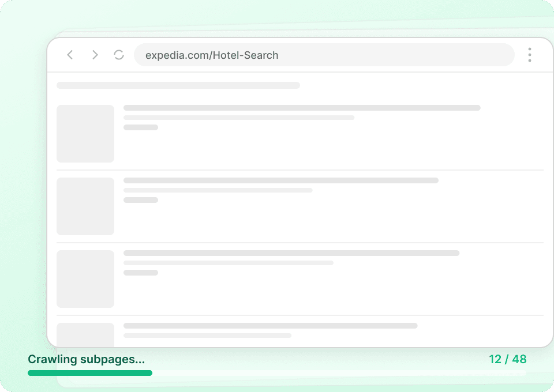
Task: Click the page heading placeholder bar
Action: (178, 85)
